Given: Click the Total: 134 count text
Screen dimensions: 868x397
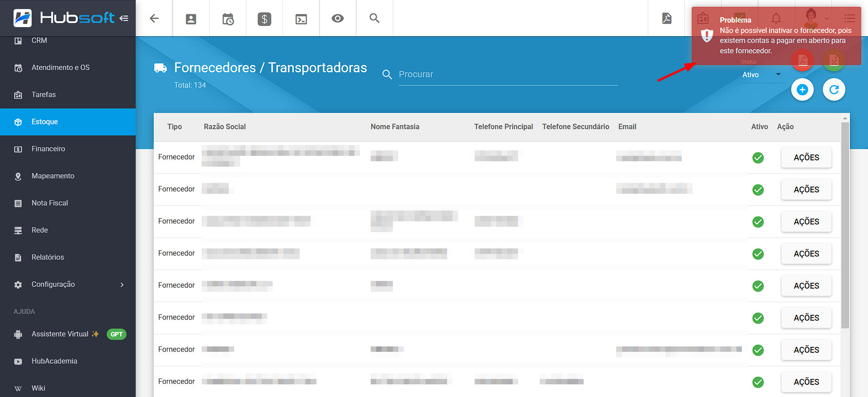Looking at the screenshot, I should point(190,85).
